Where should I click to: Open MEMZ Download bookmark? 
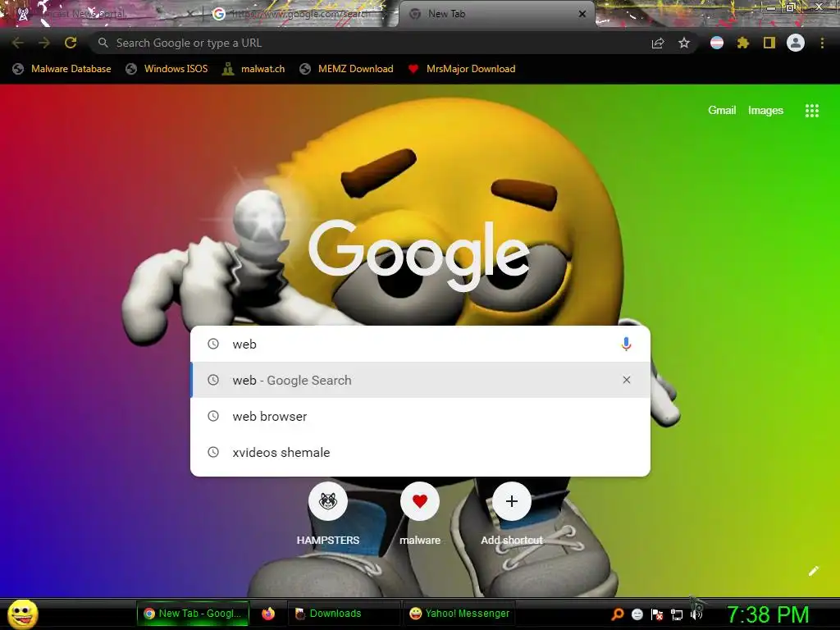click(x=347, y=69)
